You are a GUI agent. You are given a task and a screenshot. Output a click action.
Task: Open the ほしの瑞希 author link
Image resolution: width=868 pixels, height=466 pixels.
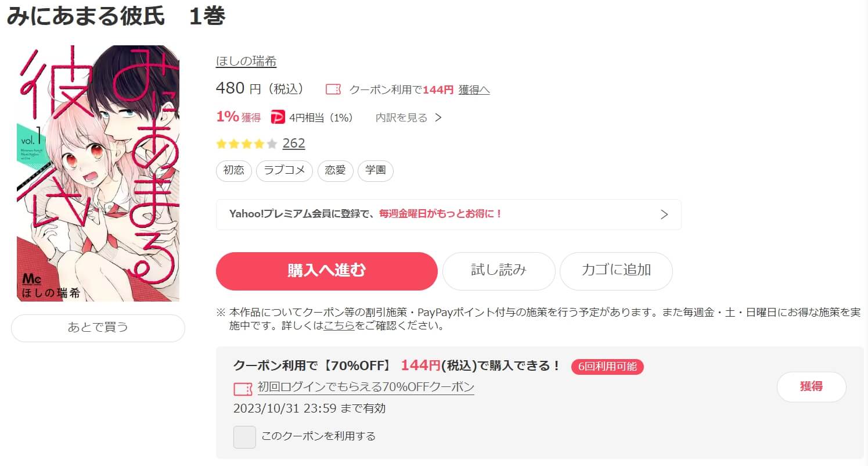click(246, 62)
